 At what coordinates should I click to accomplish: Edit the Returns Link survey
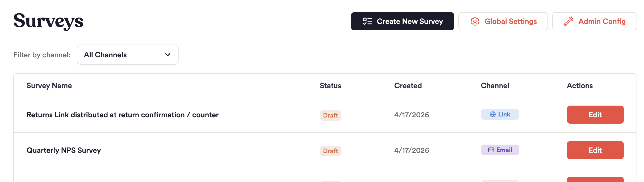595,115
